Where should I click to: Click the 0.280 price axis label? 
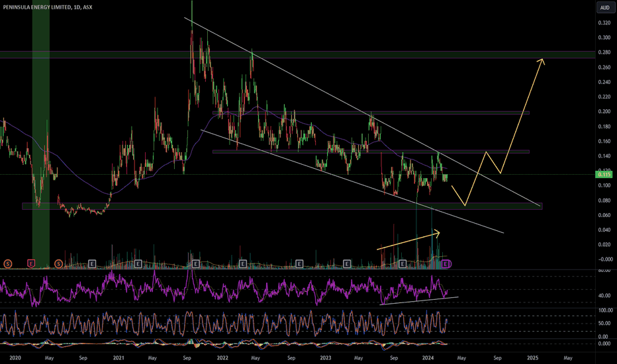[604, 52]
